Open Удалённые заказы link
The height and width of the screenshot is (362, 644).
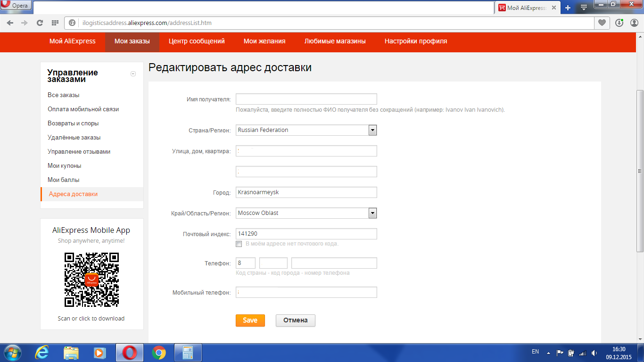click(74, 137)
